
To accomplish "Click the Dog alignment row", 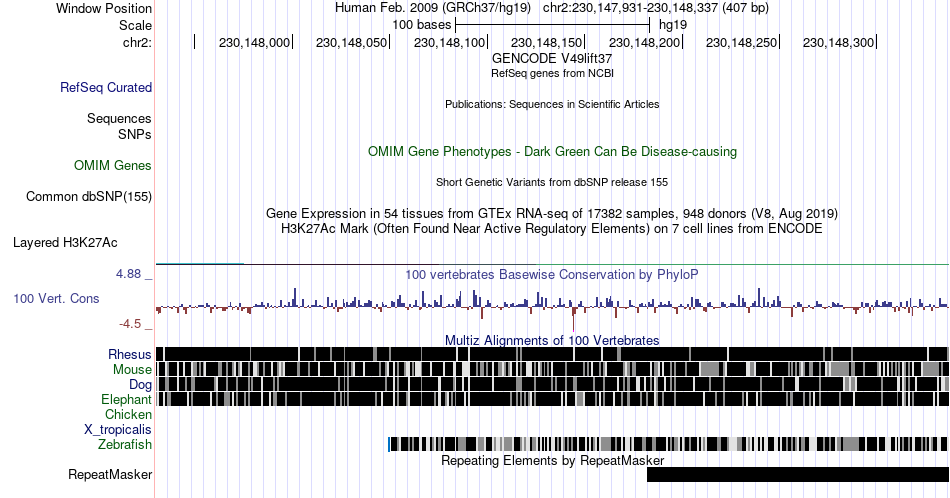I will coord(552,385).
